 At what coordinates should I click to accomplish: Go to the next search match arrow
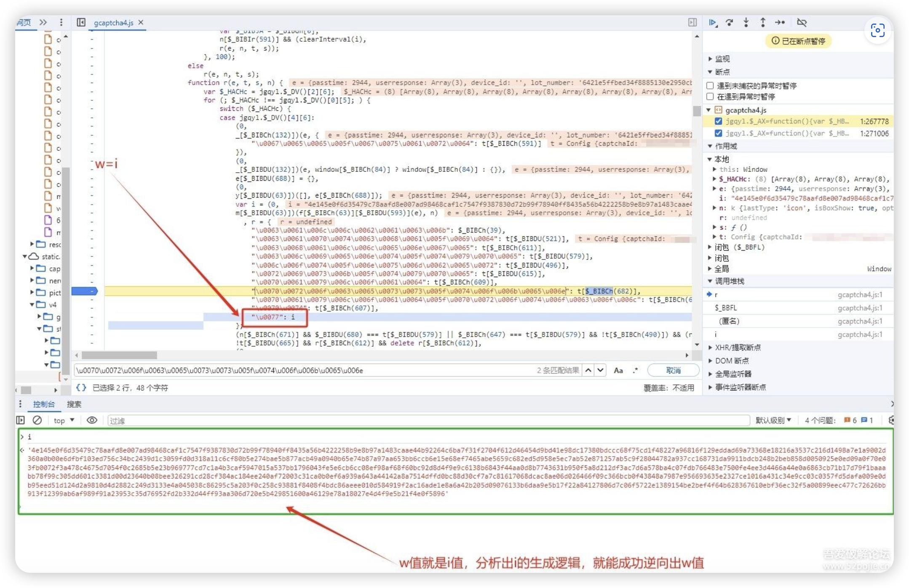tap(600, 370)
